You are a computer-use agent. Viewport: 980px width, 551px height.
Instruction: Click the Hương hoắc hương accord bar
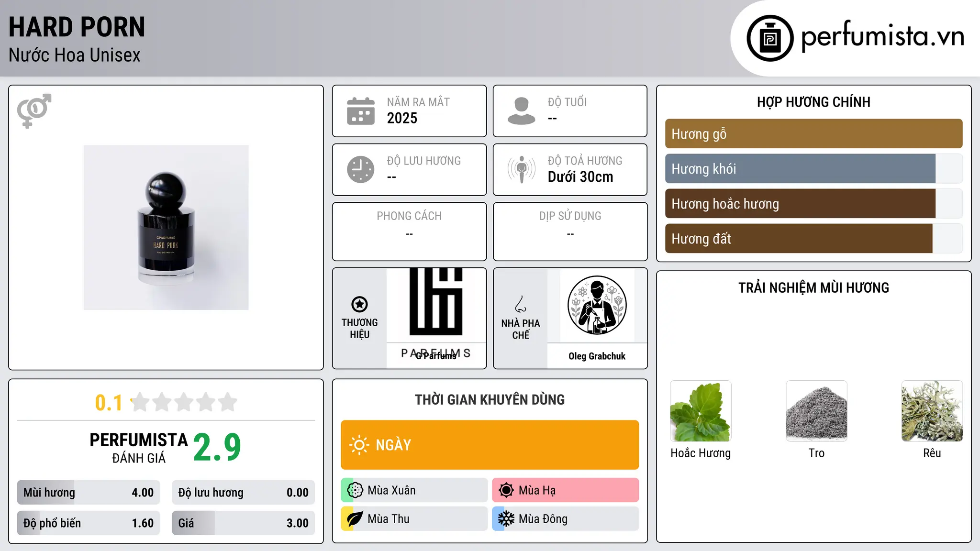(x=814, y=204)
